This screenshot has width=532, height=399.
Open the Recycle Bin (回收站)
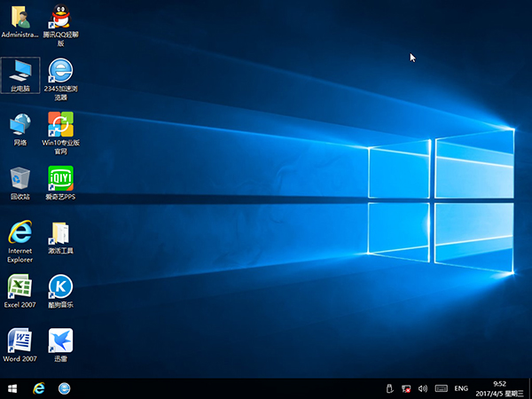click(x=20, y=178)
